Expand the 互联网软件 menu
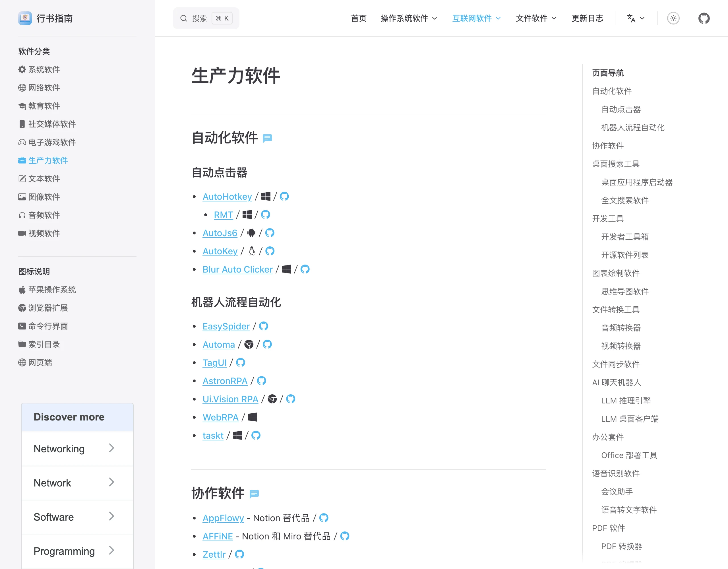728x569 pixels. point(476,18)
